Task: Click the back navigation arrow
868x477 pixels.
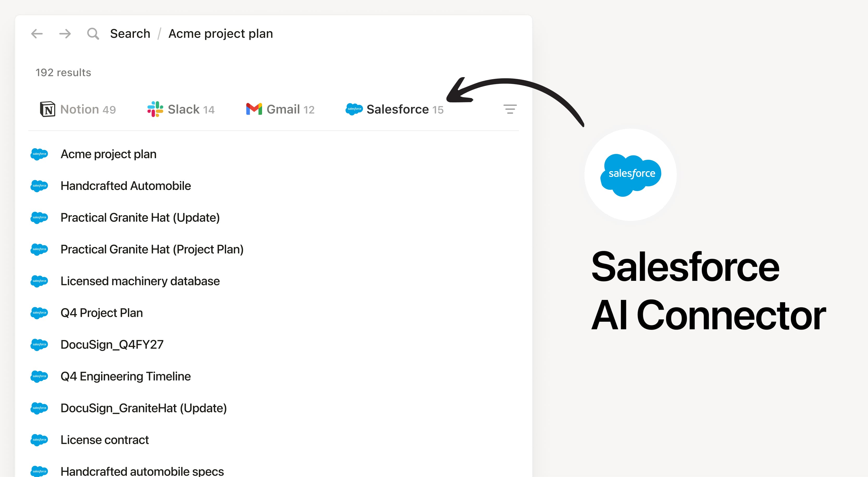Action: point(37,33)
